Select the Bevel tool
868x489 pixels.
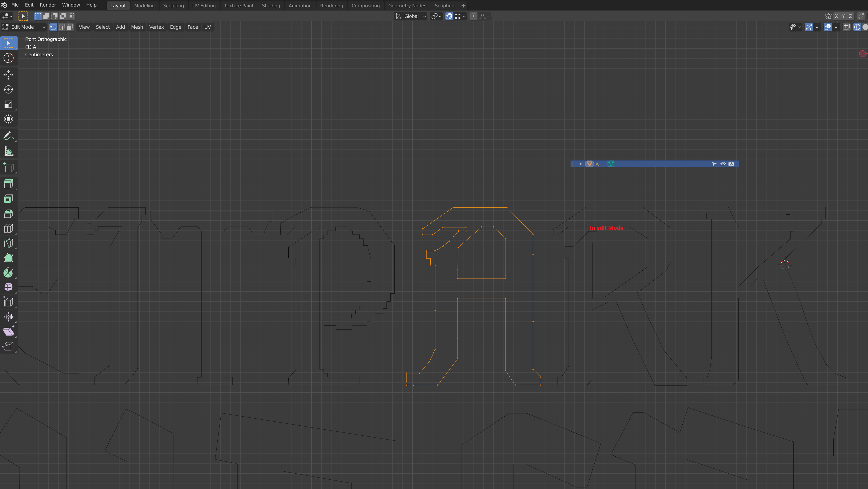pyautogui.click(x=9, y=213)
